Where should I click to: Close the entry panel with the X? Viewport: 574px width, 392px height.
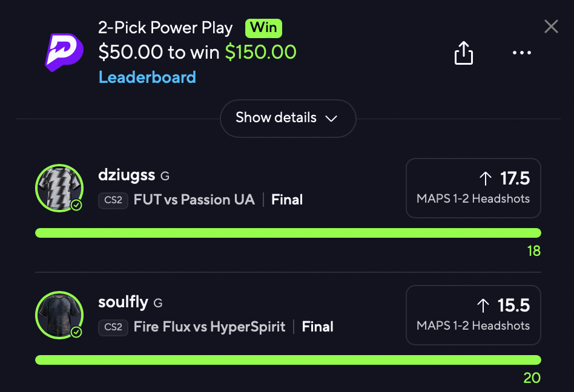551,27
